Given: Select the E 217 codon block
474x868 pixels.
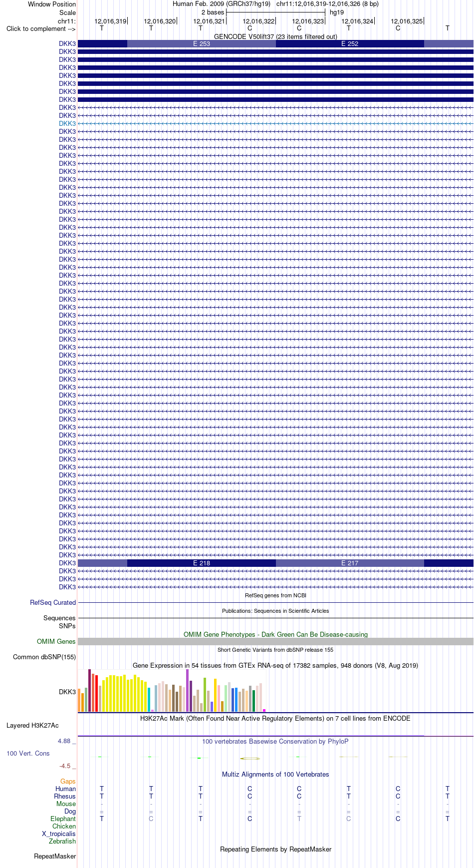Looking at the screenshot, I should pyautogui.click(x=350, y=563).
